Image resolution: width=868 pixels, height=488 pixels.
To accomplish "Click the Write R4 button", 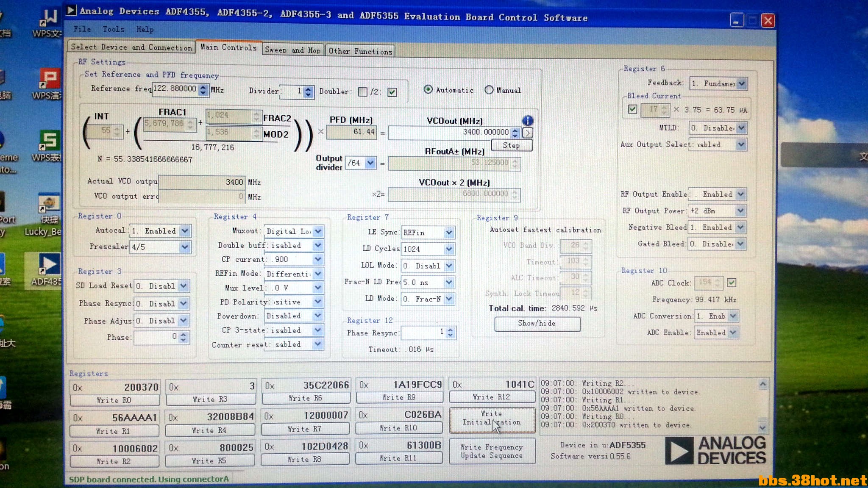I will coord(210,430).
